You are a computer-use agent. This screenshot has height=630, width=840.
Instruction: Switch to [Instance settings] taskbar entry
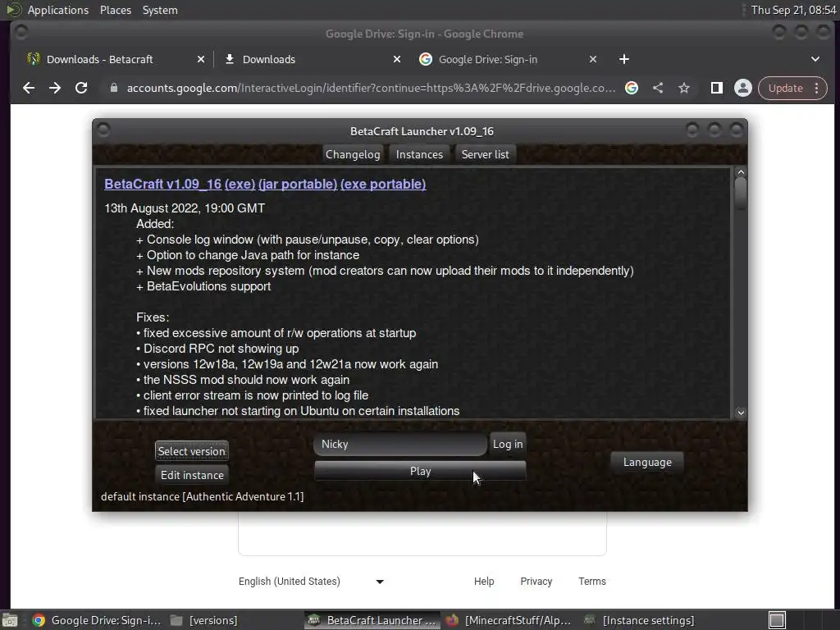tap(640, 620)
